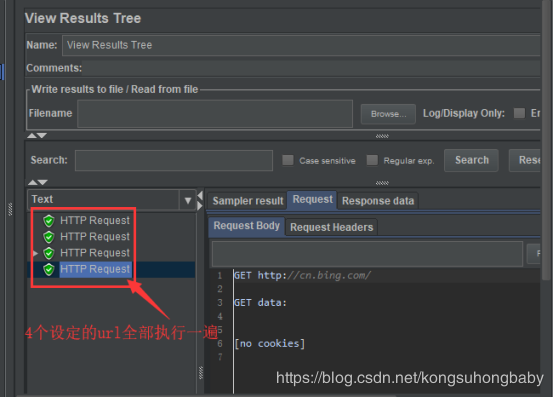Click the second HTTP Request green shield icon
554x397 pixels.
click(x=49, y=237)
